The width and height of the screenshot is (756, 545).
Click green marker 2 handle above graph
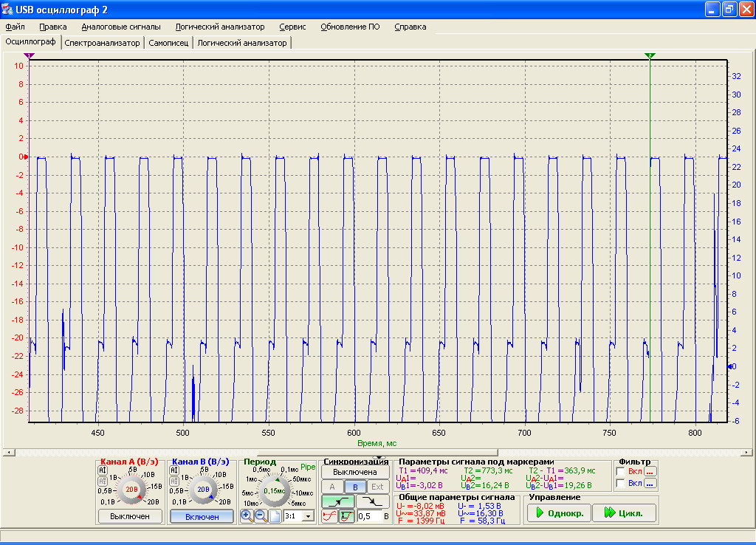point(650,56)
